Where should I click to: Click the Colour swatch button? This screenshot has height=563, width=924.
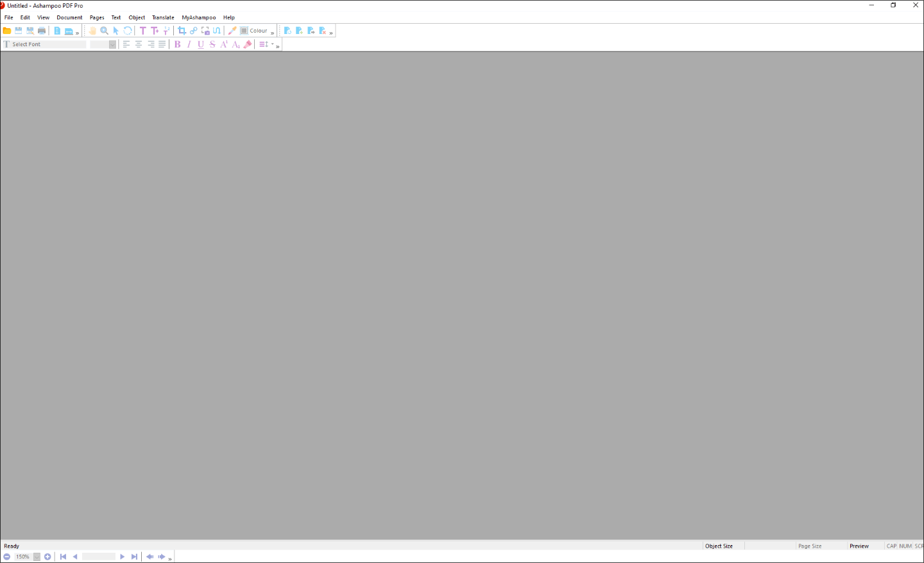coord(253,31)
